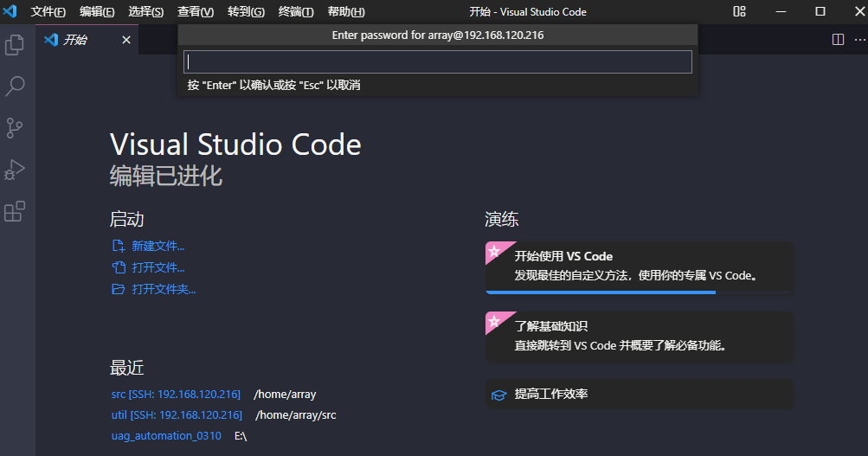868x456 pixels.
Task: Open the Source Control view
Action: (x=15, y=128)
